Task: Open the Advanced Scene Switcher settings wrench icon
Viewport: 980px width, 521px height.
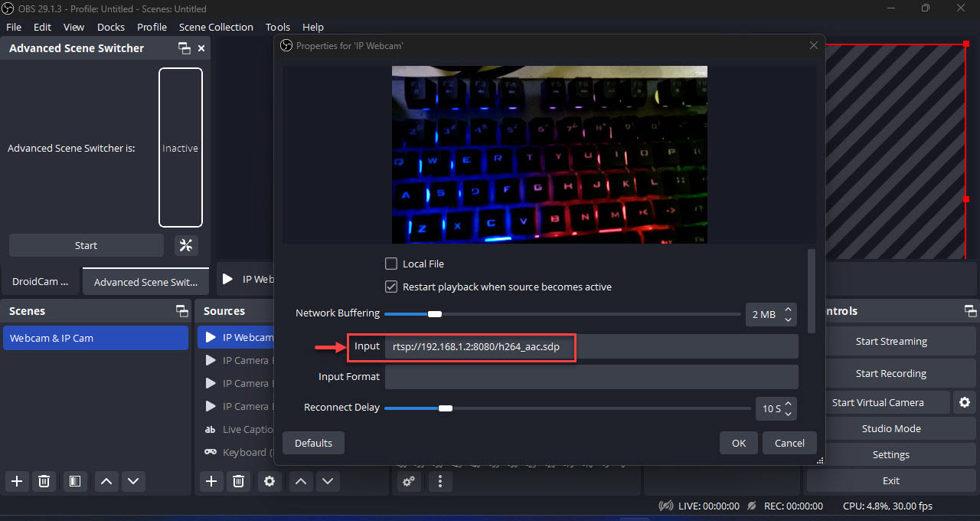Action: pos(186,245)
